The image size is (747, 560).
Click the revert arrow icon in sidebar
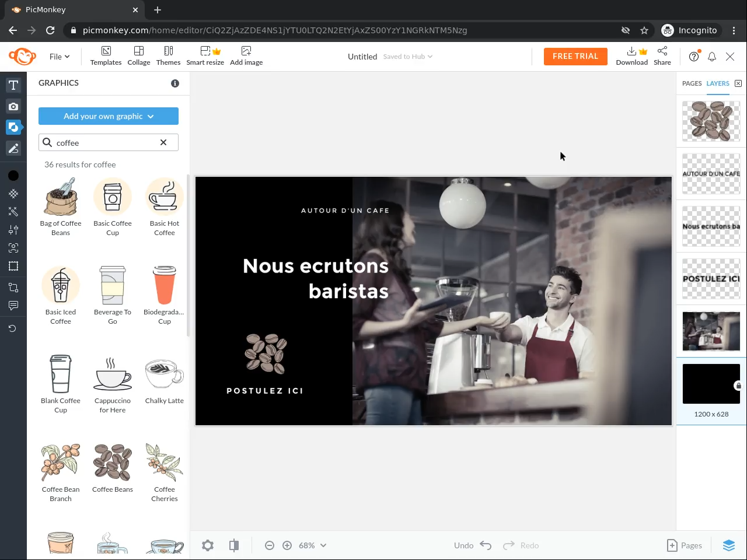[12, 328]
